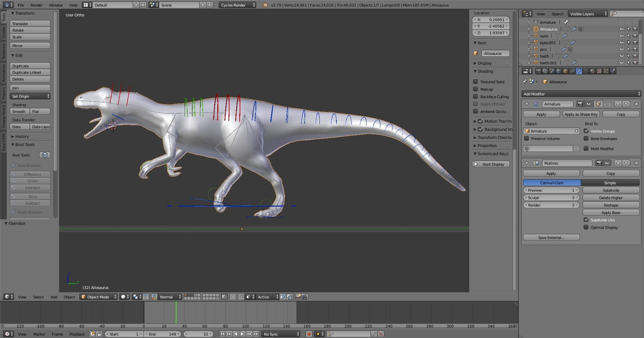Image resolution: width=644 pixels, height=338 pixels.
Task: Open the Visible Layers outliner filter
Action: tap(588, 14)
